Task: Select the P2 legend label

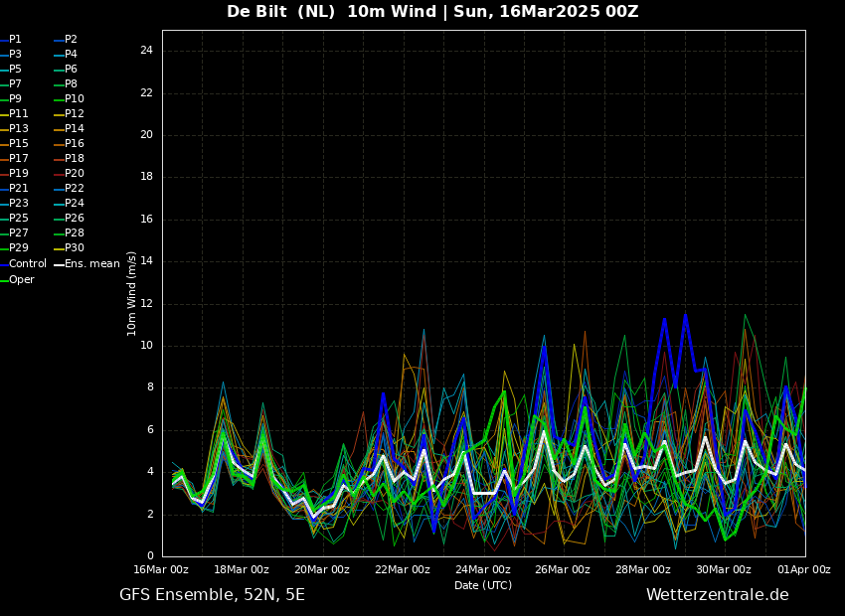Action: [71, 40]
